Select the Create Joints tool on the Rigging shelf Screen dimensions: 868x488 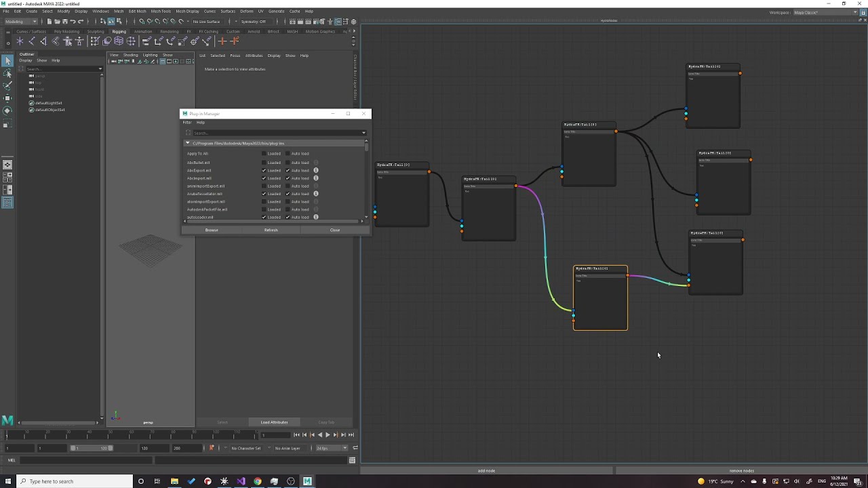[x=31, y=41]
